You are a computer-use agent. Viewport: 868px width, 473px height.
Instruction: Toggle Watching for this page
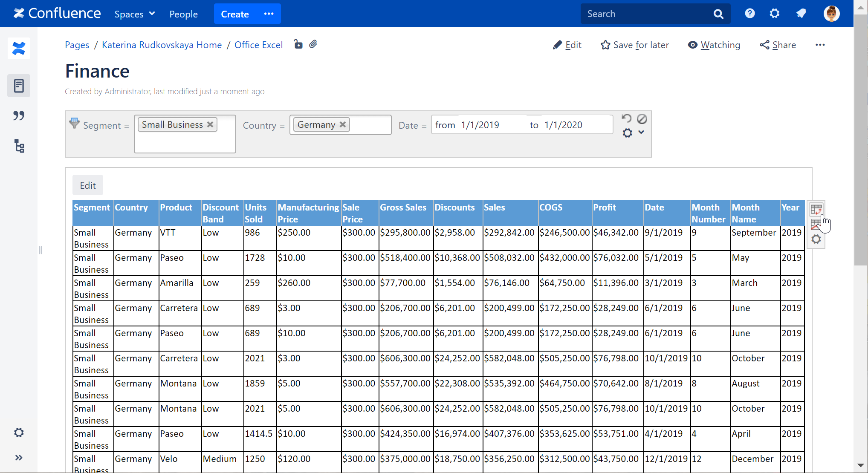click(x=714, y=45)
